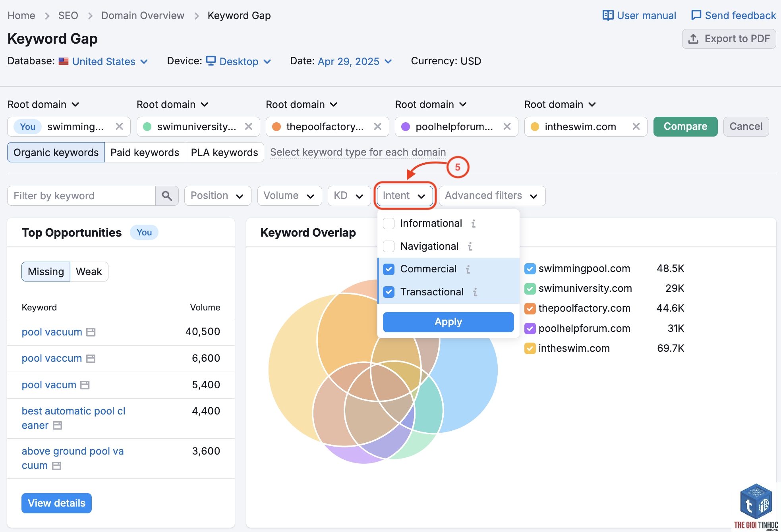This screenshot has width=781, height=532.
Task: Click the Desktop monitor icon
Action: pyautogui.click(x=211, y=61)
